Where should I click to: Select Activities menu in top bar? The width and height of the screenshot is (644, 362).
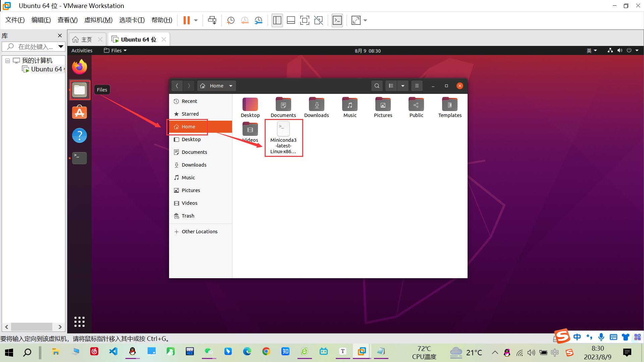click(82, 50)
